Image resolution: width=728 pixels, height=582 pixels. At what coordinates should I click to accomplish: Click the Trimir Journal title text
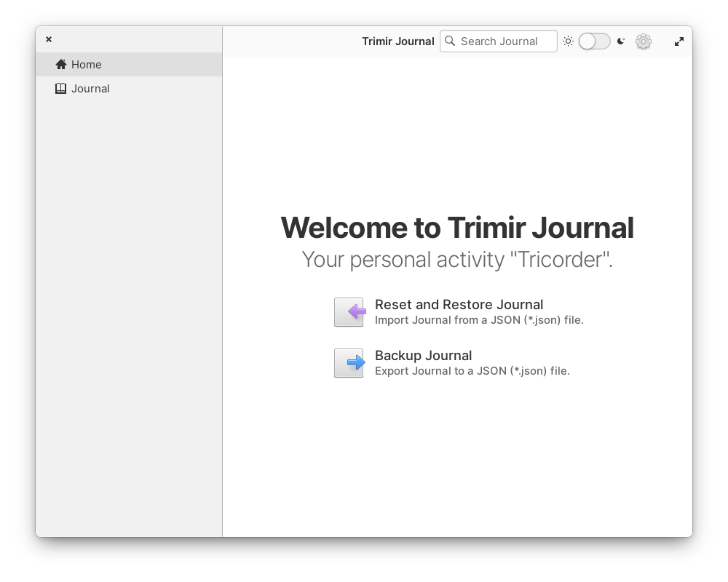(398, 41)
